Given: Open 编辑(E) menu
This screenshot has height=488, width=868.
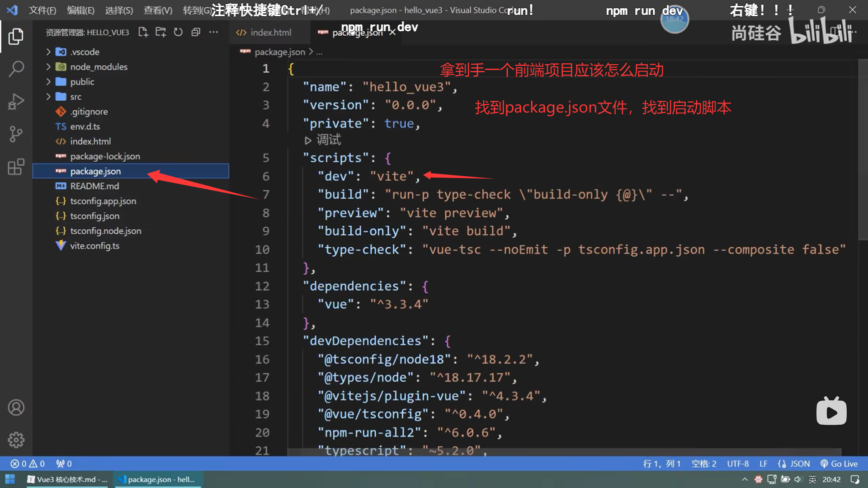Looking at the screenshot, I should click(x=80, y=10).
